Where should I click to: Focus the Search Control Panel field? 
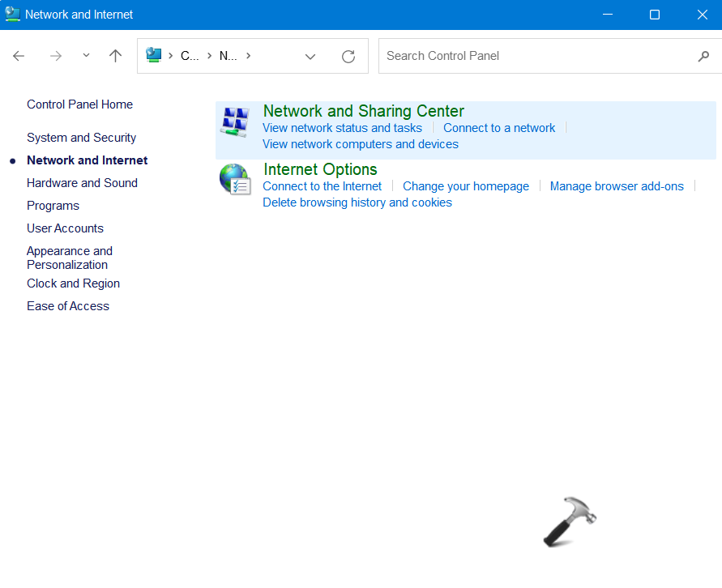[x=535, y=56]
